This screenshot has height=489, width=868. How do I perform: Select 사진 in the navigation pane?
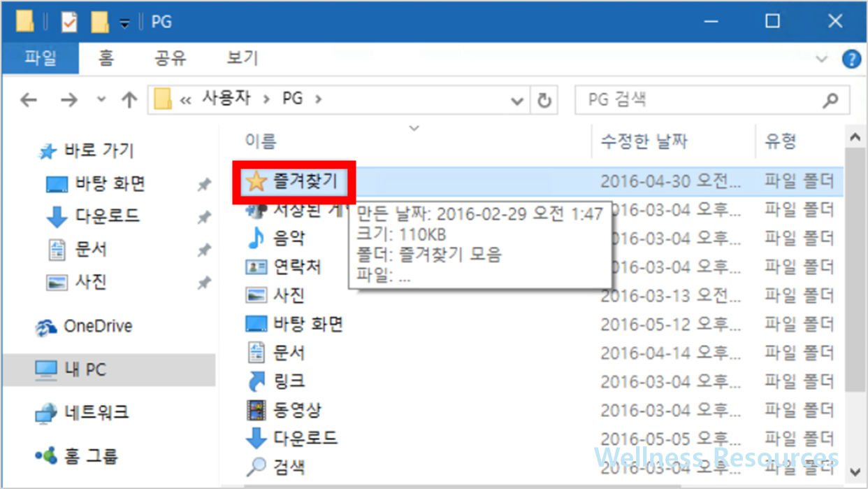[91, 282]
